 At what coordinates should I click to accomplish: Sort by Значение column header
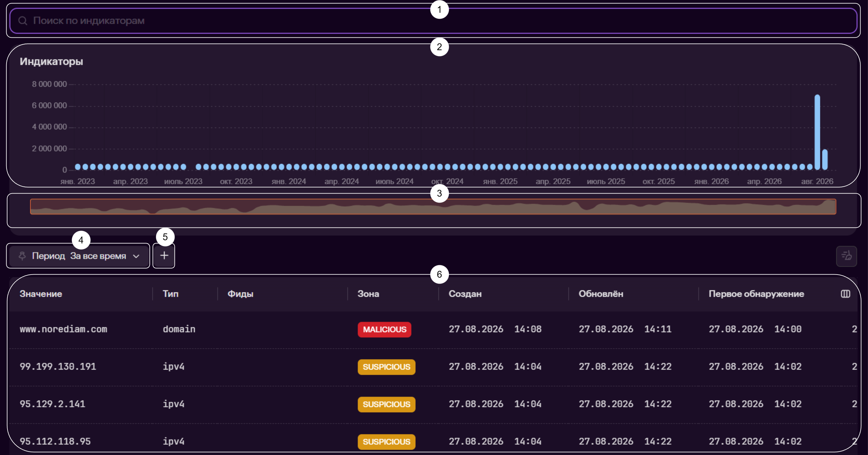pos(41,294)
